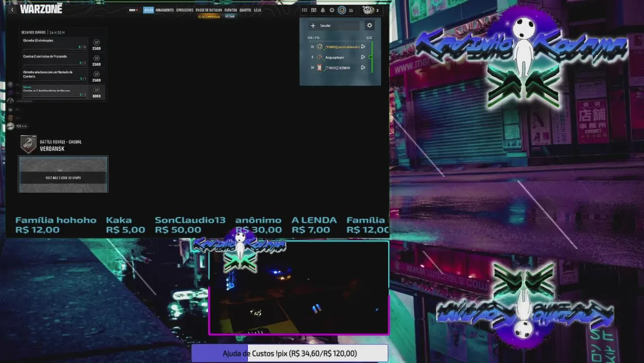
Task: Click donation entry SonClaudio13 R$ 50,00
Action: click(x=190, y=225)
